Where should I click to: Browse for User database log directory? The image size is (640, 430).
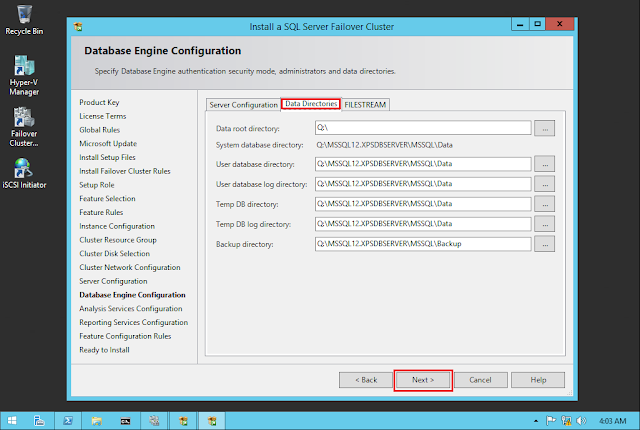tap(545, 184)
